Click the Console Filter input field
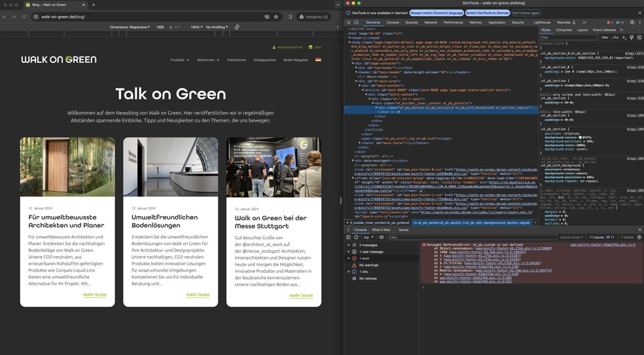 [472, 237]
